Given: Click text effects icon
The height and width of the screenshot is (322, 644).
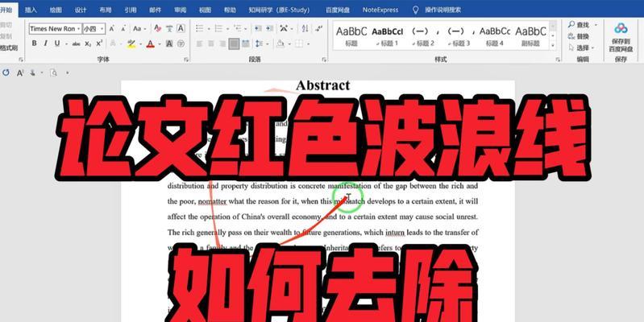Looking at the screenshot, I should 113,43.
